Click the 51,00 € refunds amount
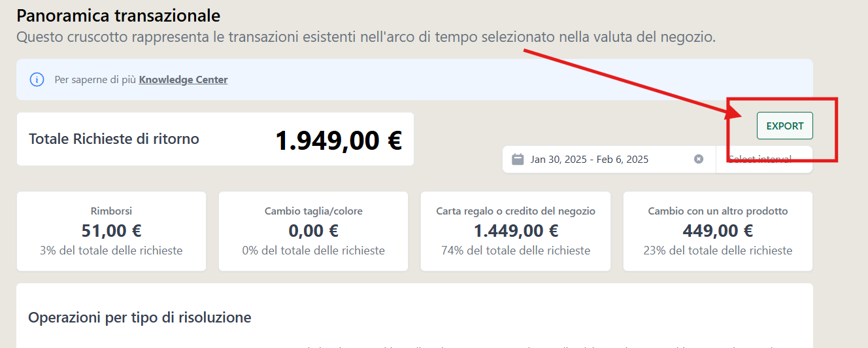 (x=111, y=230)
